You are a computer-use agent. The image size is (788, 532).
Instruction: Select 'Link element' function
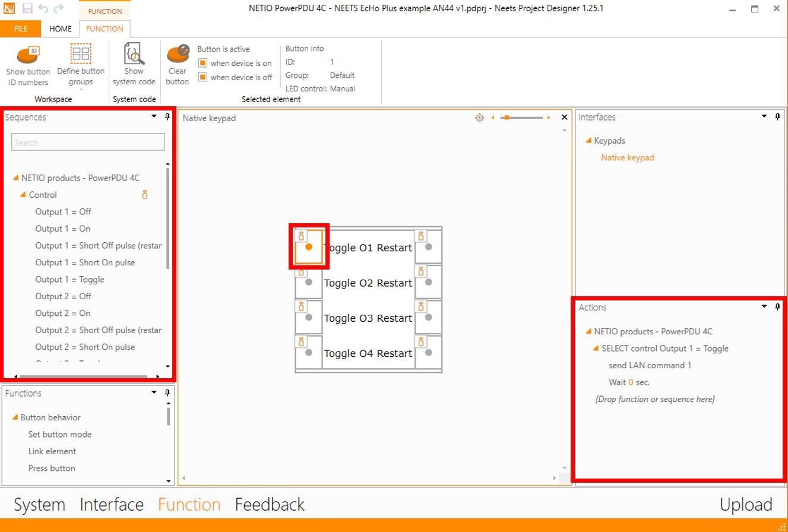(52, 451)
